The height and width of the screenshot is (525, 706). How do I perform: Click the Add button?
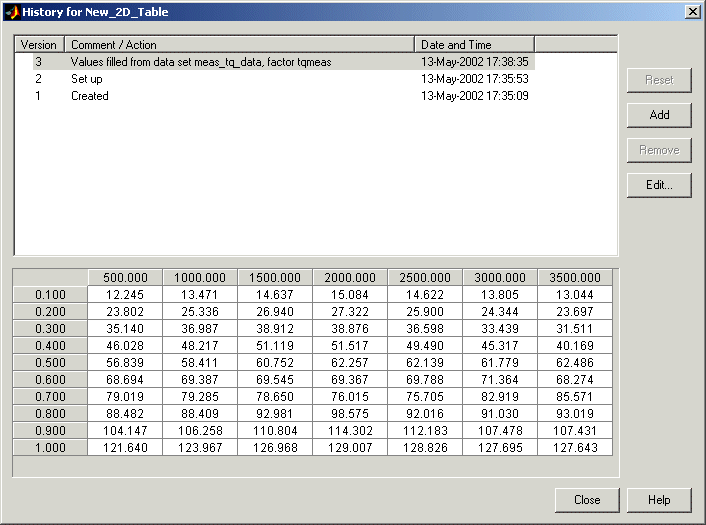point(659,115)
